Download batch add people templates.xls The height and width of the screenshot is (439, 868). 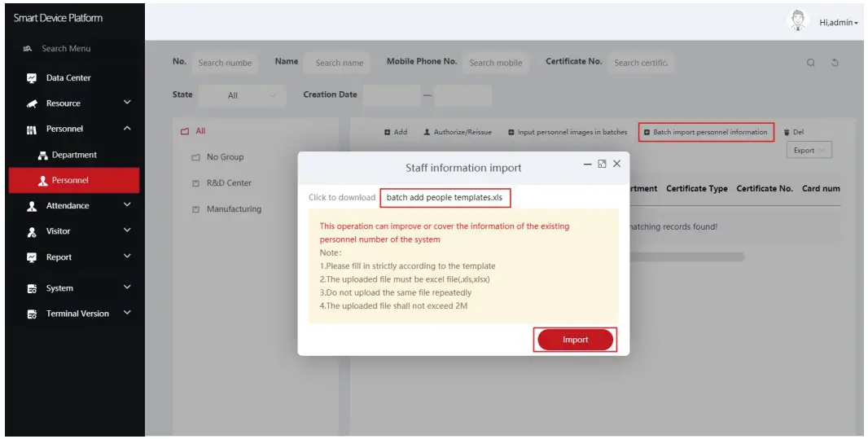coord(445,198)
